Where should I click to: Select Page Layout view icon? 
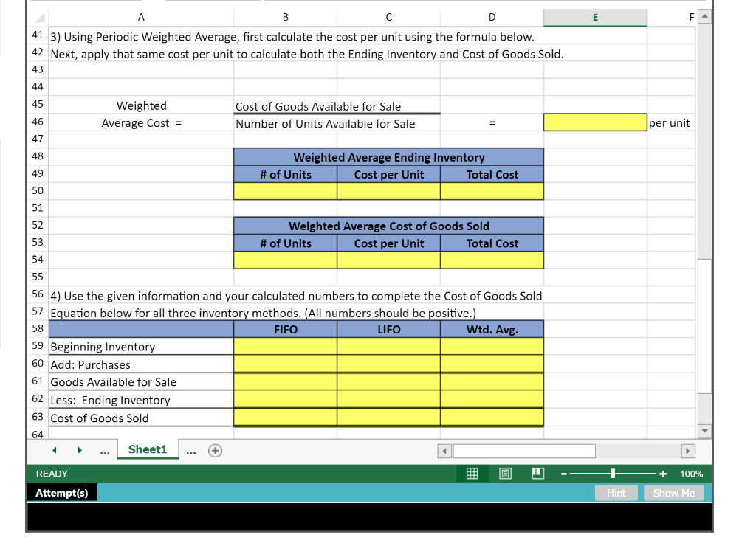click(504, 474)
